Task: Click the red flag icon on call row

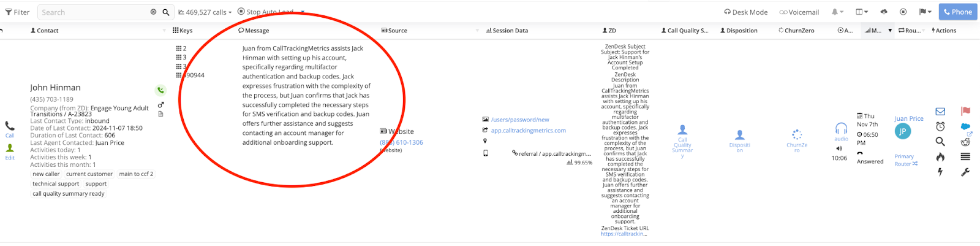Action: (965, 112)
